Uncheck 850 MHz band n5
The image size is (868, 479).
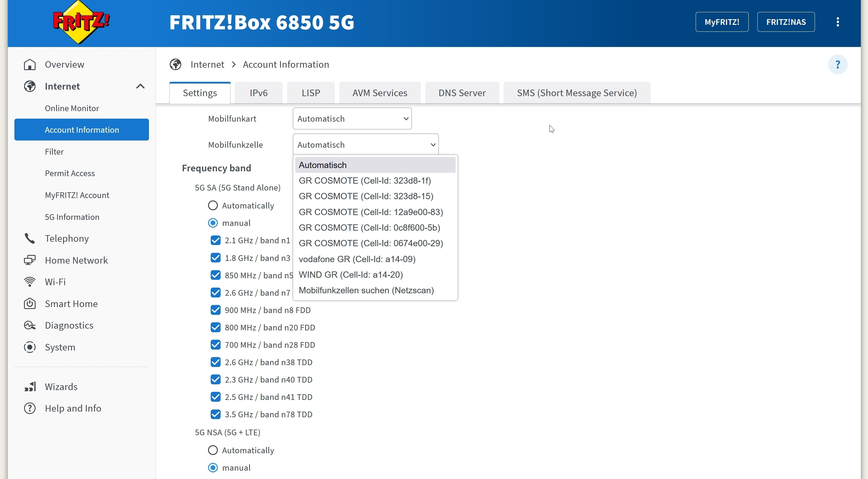[215, 275]
